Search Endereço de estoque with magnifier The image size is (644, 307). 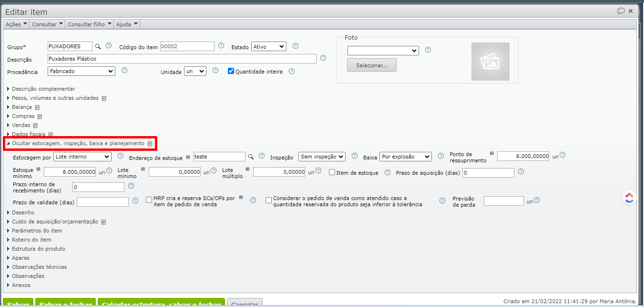tap(251, 157)
